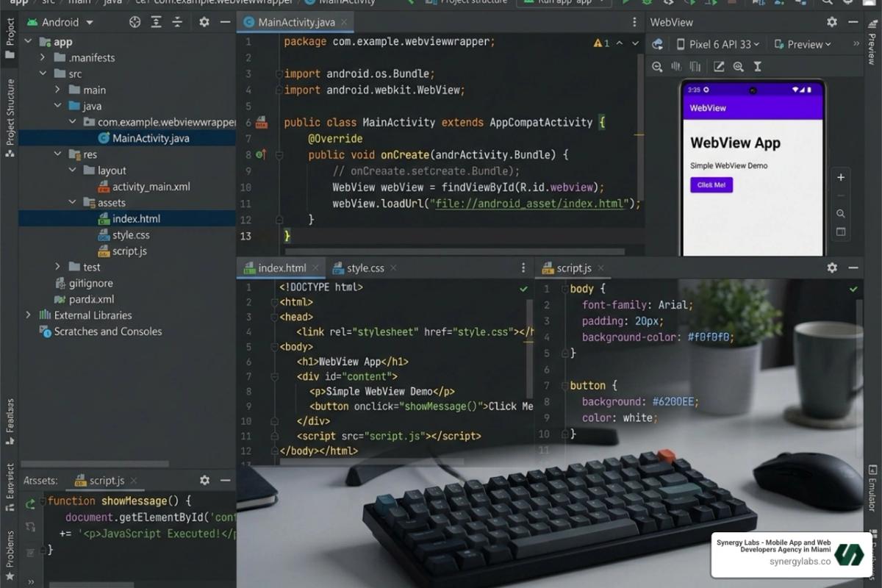Screen dimensions: 882x588
Task: Fold the imports block at line 3
Action: coord(279,73)
